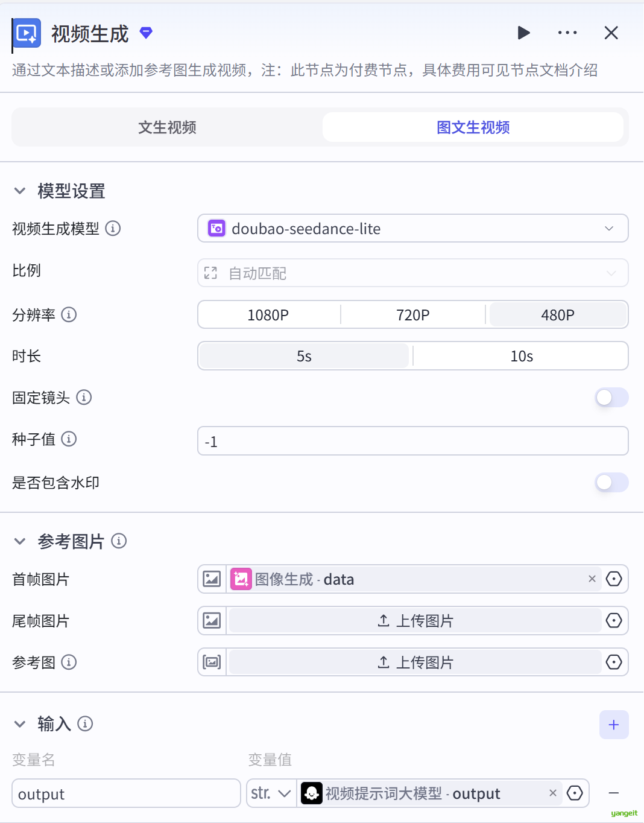Viewport: 644px width, 823px height.
Task: Click 上传图片 button for 尾帧图片
Action: [x=415, y=621]
